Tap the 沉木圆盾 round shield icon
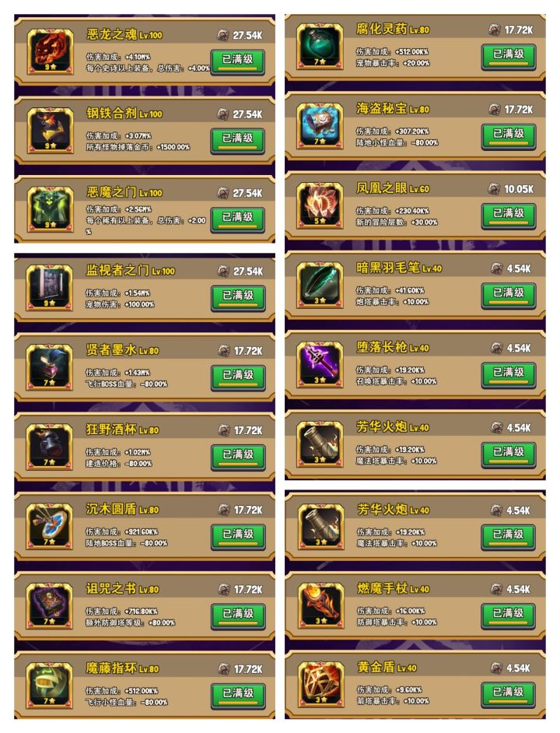This screenshot has height=733, width=560. (x=50, y=526)
